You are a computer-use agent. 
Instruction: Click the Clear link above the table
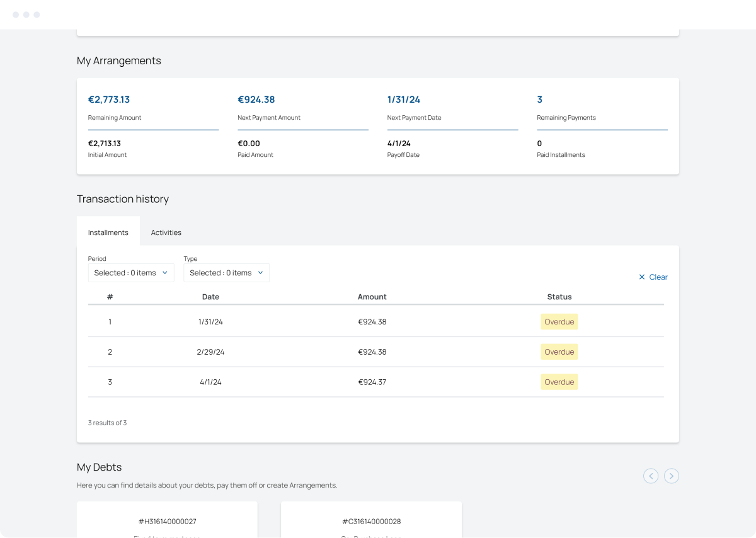pos(658,277)
